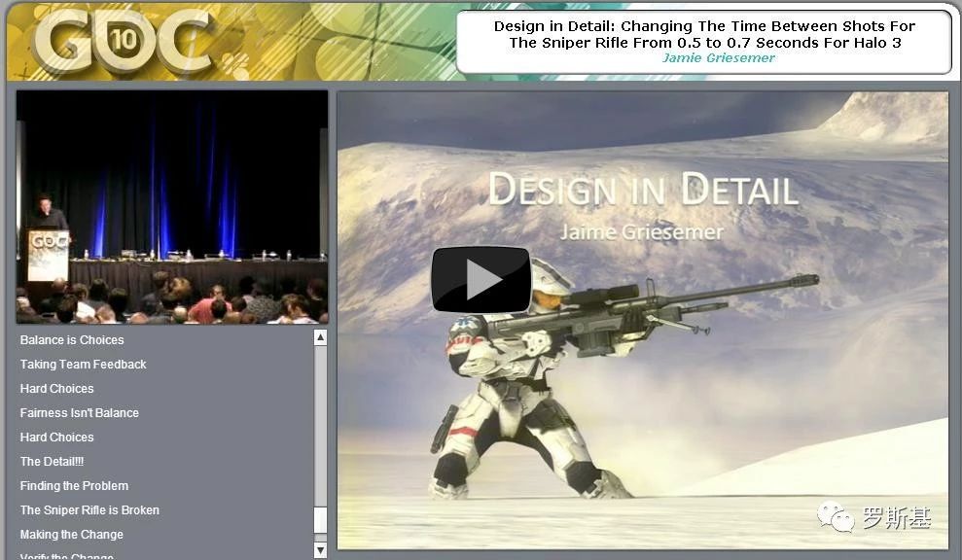
Task: Select the Hard Choices chapter below Fairness
Action: pyautogui.click(x=57, y=437)
